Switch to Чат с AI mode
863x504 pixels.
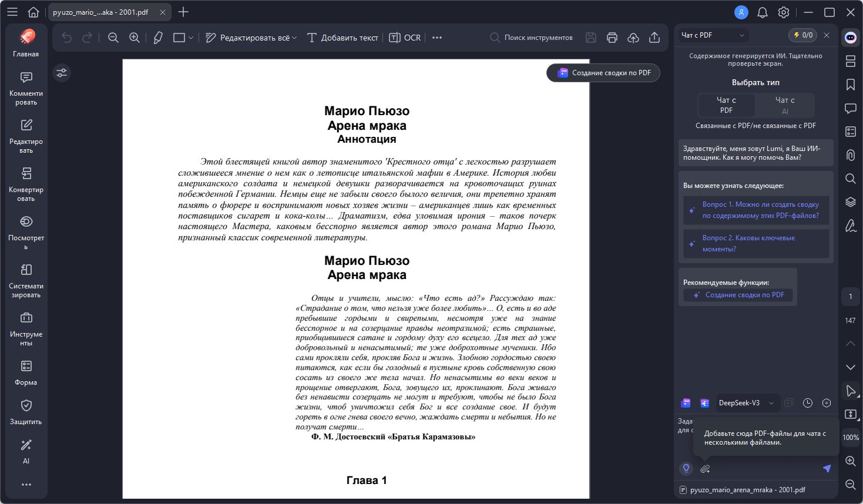(784, 105)
